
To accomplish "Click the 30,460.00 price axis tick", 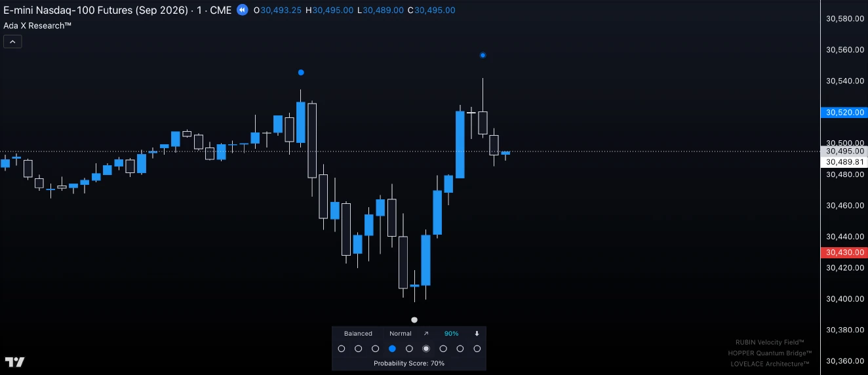I will [x=845, y=206].
